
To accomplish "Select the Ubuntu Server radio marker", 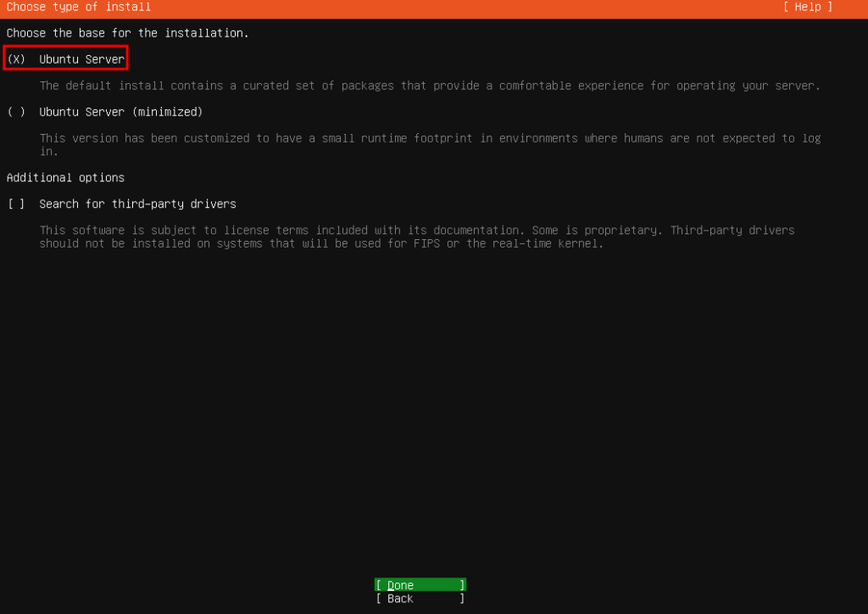I will [x=17, y=59].
